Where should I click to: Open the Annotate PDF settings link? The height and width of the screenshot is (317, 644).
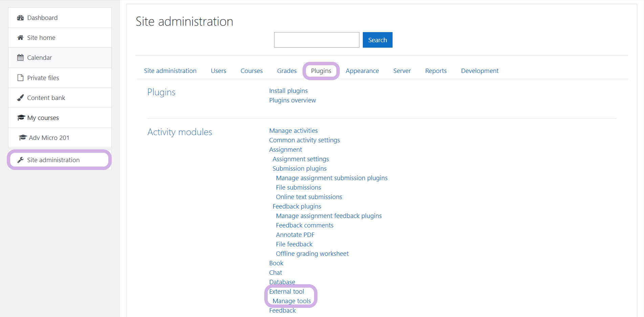pos(295,235)
